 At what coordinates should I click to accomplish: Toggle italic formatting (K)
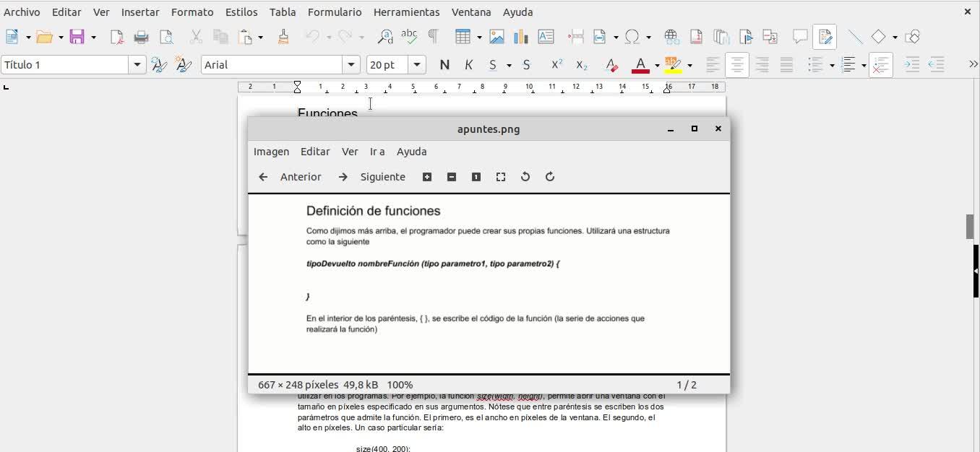pos(468,65)
